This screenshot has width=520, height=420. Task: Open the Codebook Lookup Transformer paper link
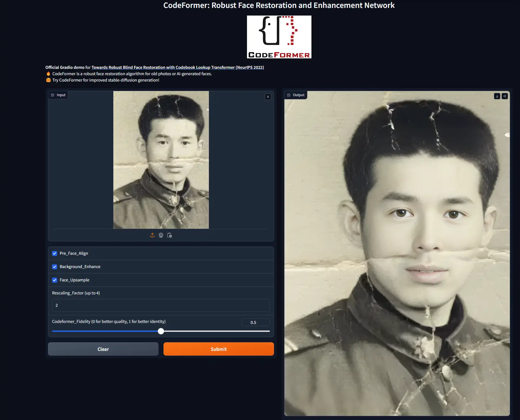[x=177, y=67]
